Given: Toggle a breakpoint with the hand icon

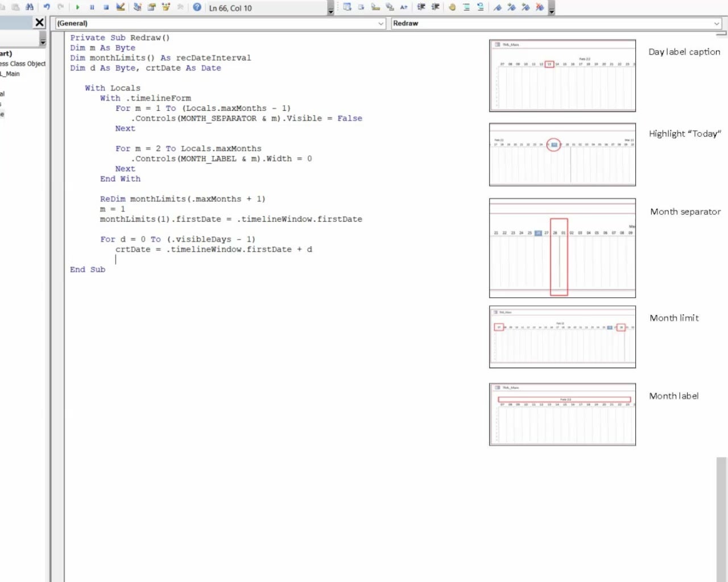Looking at the screenshot, I should pyautogui.click(x=453, y=7).
